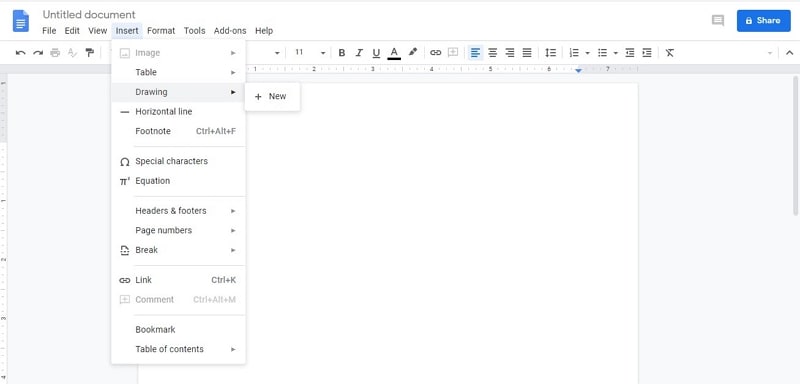The image size is (800, 384).
Task: Close the Insert menu
Action: click(127, 31)
